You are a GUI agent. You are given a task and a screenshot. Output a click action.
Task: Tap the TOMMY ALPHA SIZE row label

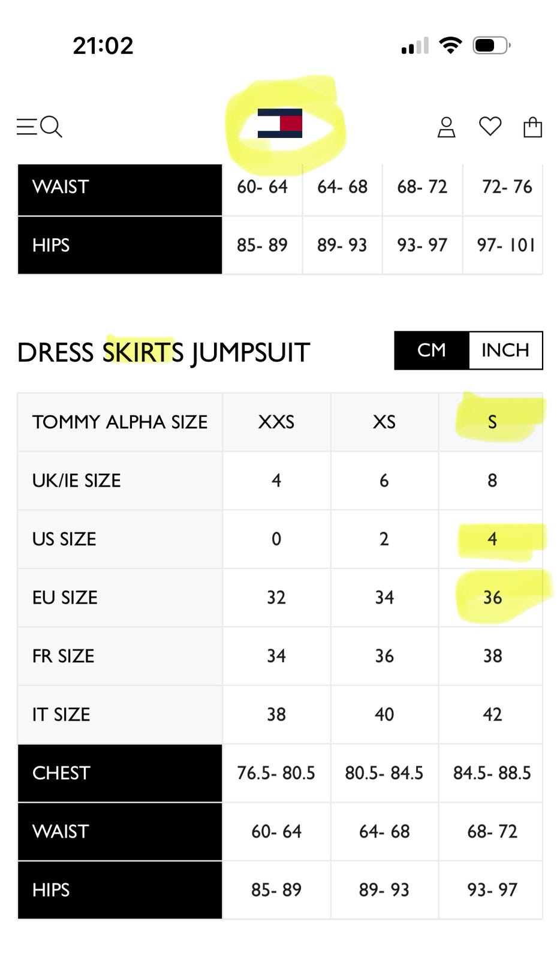coord(120,422)
